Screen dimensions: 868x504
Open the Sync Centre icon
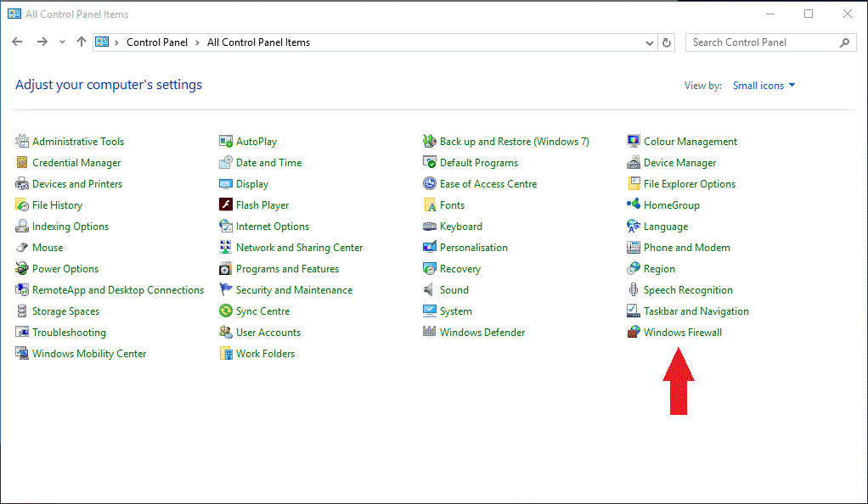coord(226,311)
